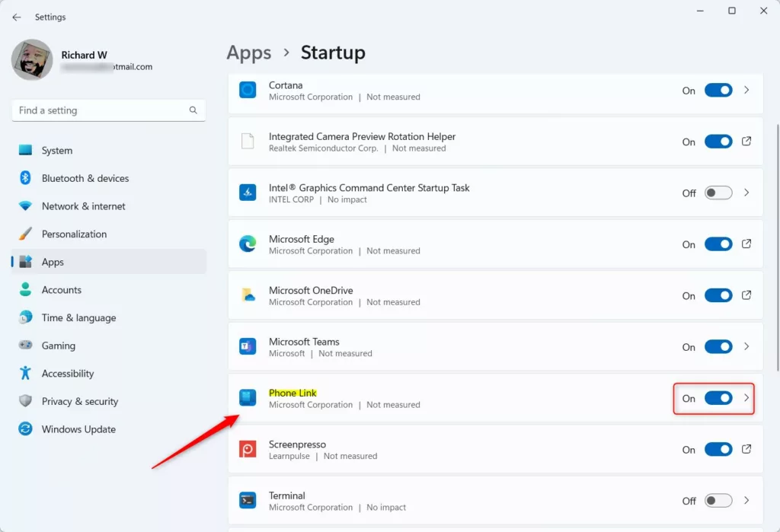This screenshot has height=532, width=780.
Task: Expand the Microsoft Teams row chevron
Action: click(746, 346)
